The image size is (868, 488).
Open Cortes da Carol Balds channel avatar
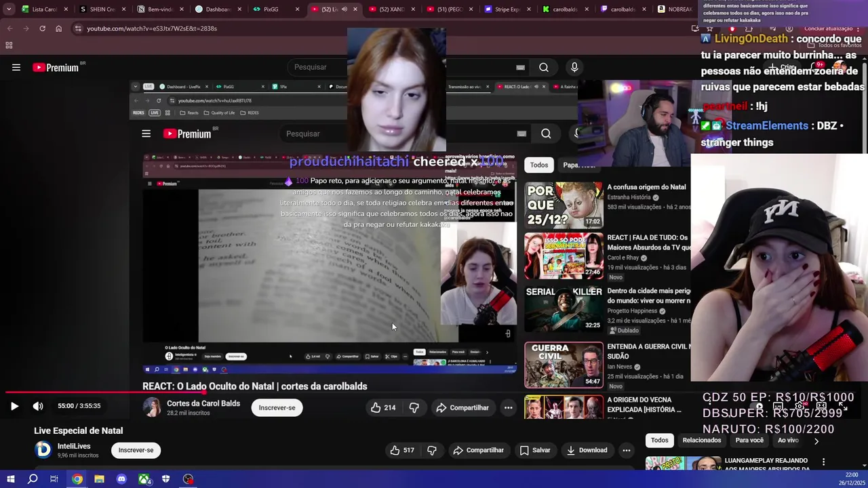click(152, 407)
